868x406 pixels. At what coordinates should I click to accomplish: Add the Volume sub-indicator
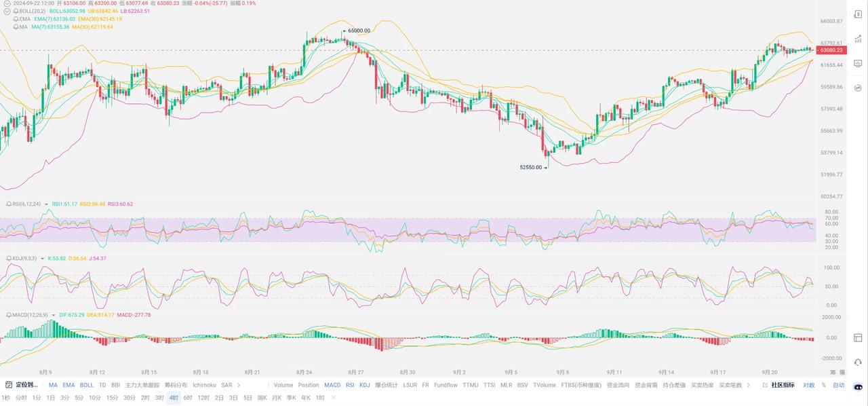283,385
